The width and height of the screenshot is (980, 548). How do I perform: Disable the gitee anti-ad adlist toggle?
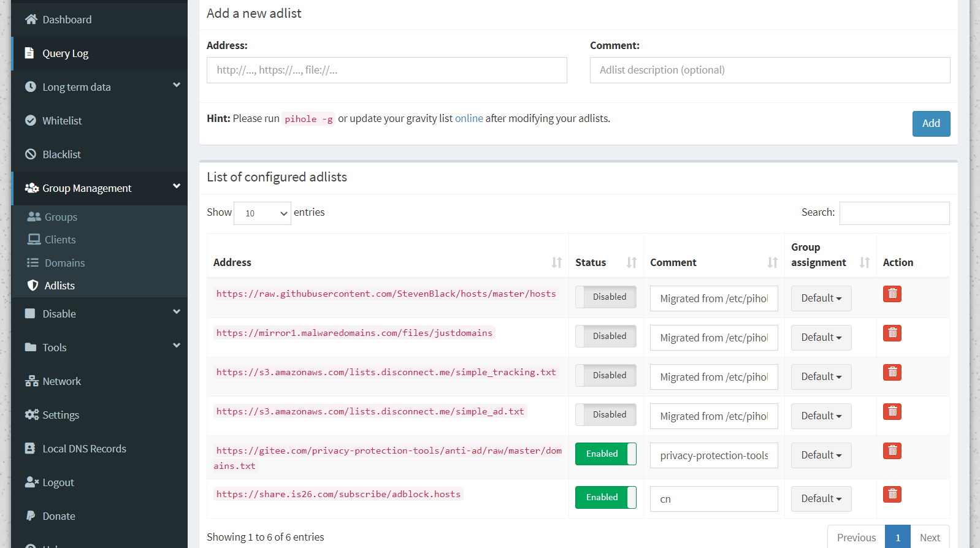[605, 454]
